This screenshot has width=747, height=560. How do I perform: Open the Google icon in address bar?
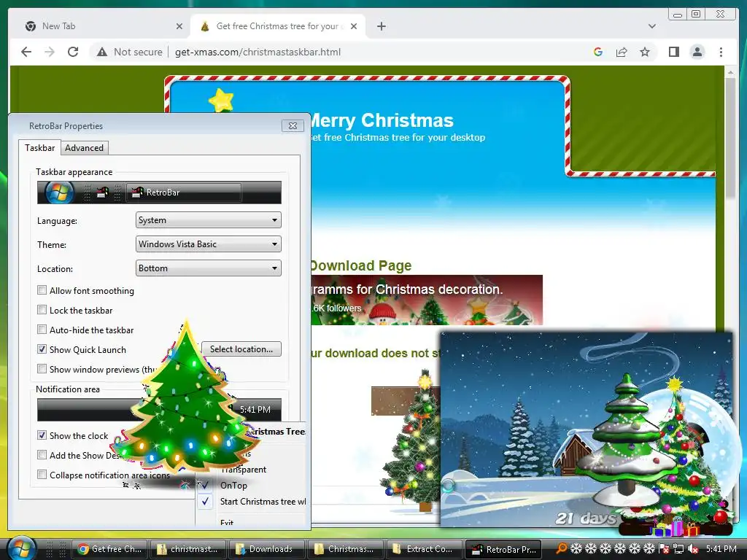[598, 52]
